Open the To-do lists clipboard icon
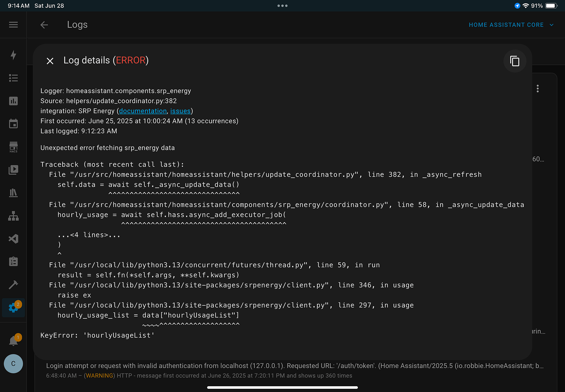565x392 pixels. point(14,261)
